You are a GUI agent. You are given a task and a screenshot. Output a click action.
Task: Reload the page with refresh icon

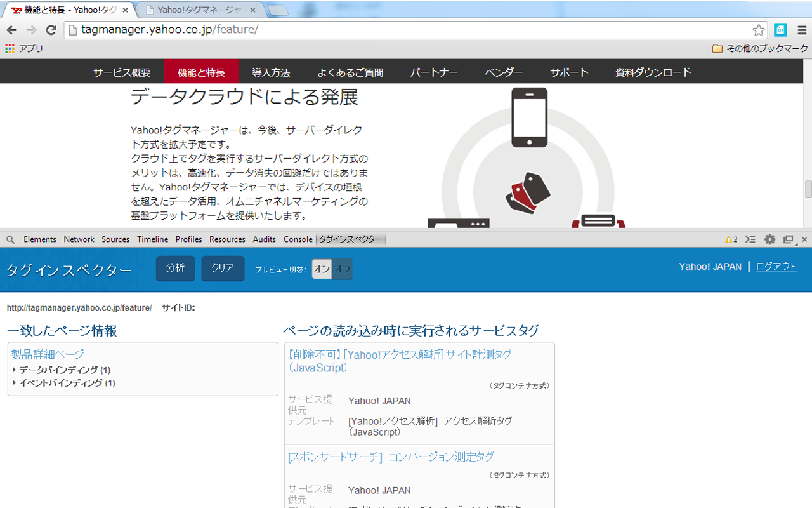coord(51,30)
